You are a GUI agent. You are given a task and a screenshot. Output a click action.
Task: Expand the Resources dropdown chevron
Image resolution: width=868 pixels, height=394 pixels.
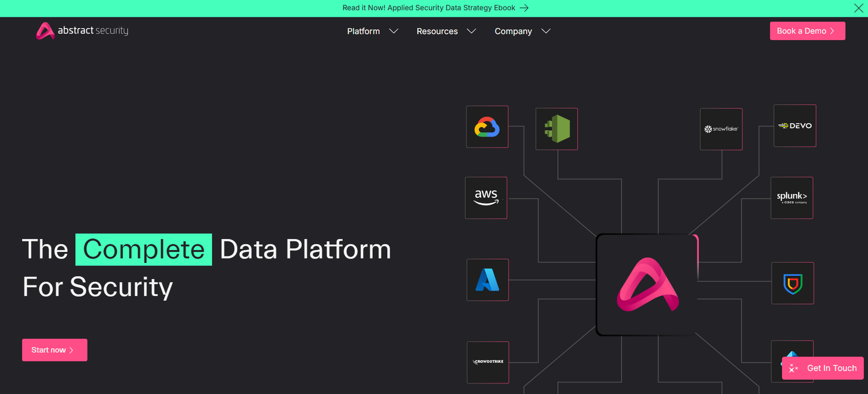click(x=471, y=31)
